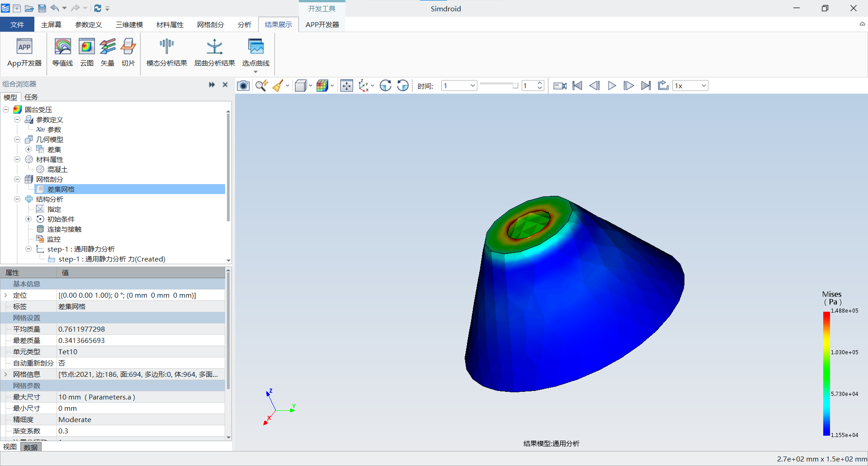Switch to the 分析 ribbon tab

coord(245,24)
